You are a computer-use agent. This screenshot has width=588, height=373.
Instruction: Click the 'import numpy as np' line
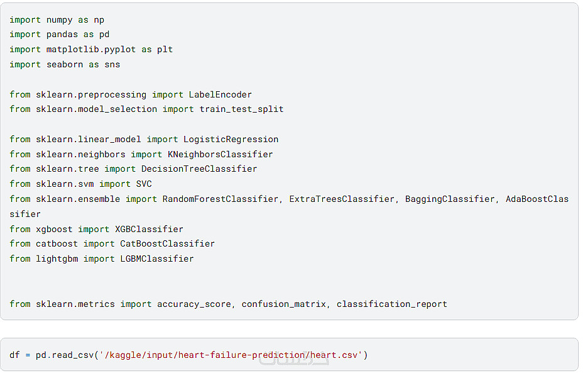57,19
